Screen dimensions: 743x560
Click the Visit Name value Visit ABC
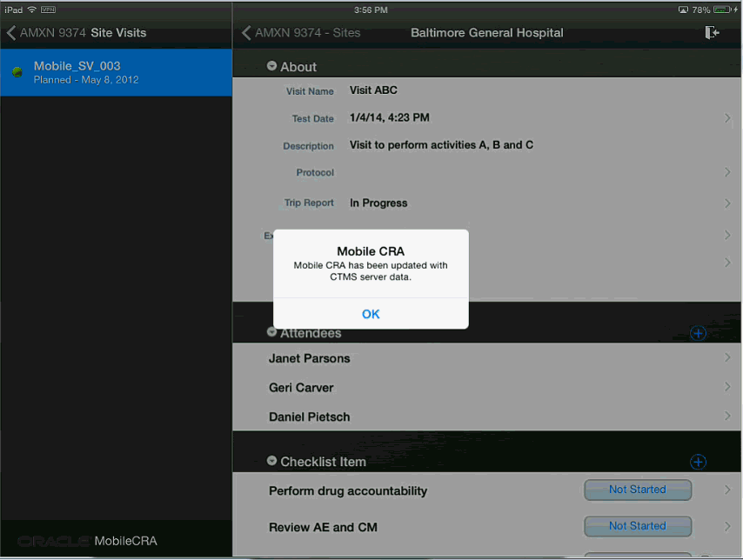(x=373, y=90)
